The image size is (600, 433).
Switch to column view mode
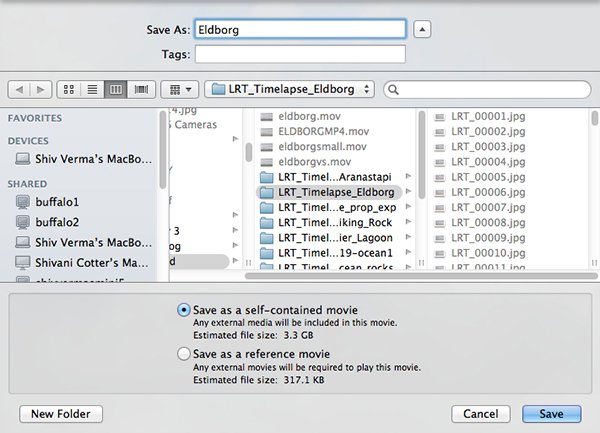(x=116, y=90)
